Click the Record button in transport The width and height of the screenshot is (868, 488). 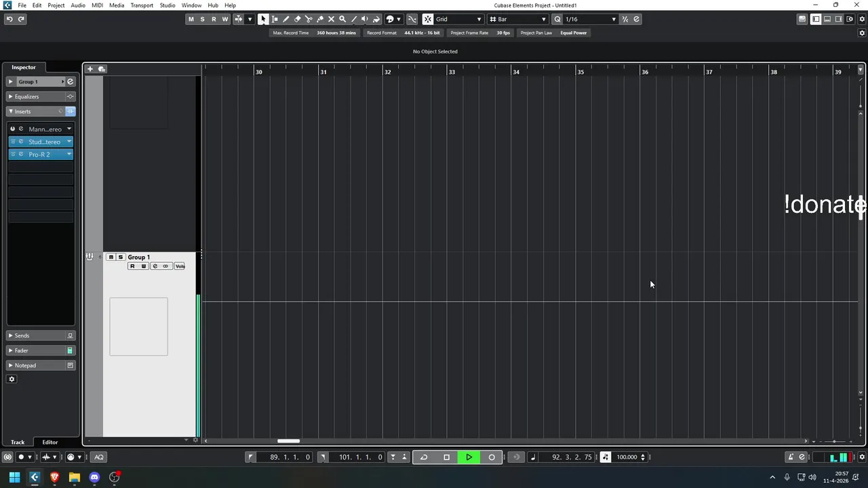(492, 457)
